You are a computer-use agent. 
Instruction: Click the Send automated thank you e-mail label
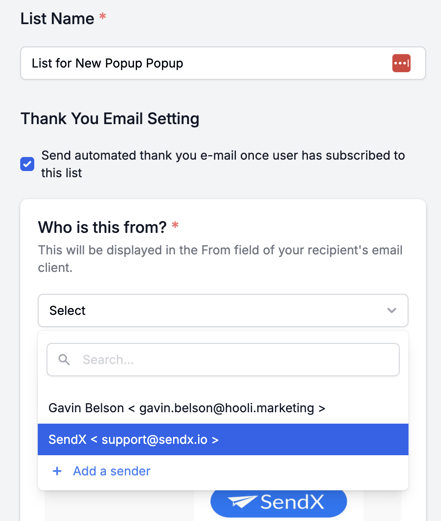223,164
